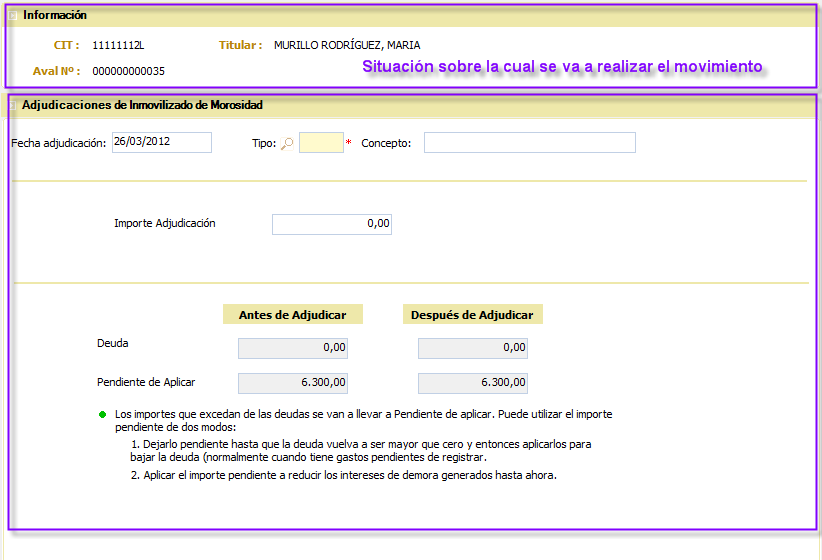The image size is (822, 560).
Task: Focus the yellow Tipo input field
Action: [x=321, y=143]
